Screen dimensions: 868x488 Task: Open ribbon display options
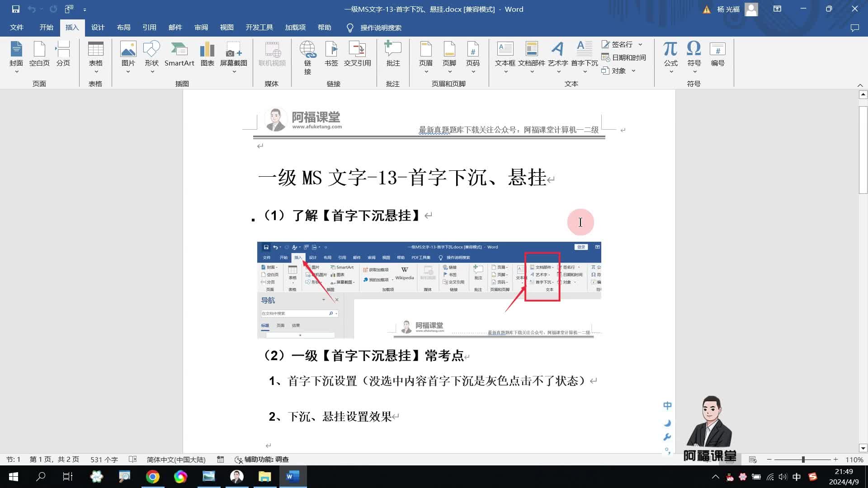(x=777, y=9)
